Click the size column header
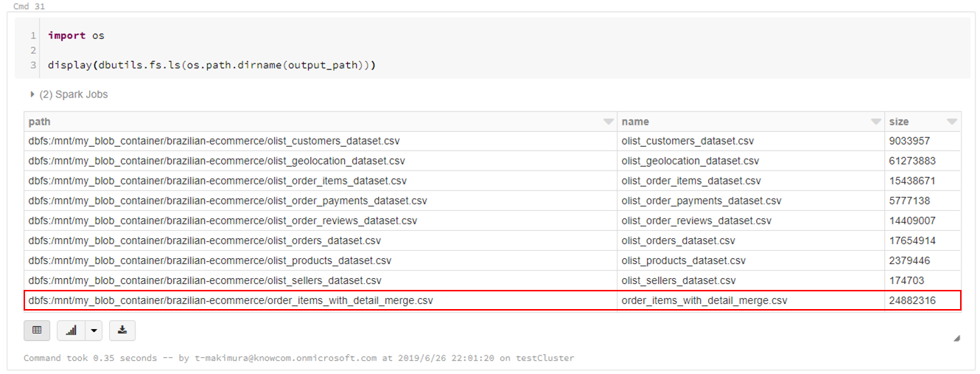 (899, 122)
